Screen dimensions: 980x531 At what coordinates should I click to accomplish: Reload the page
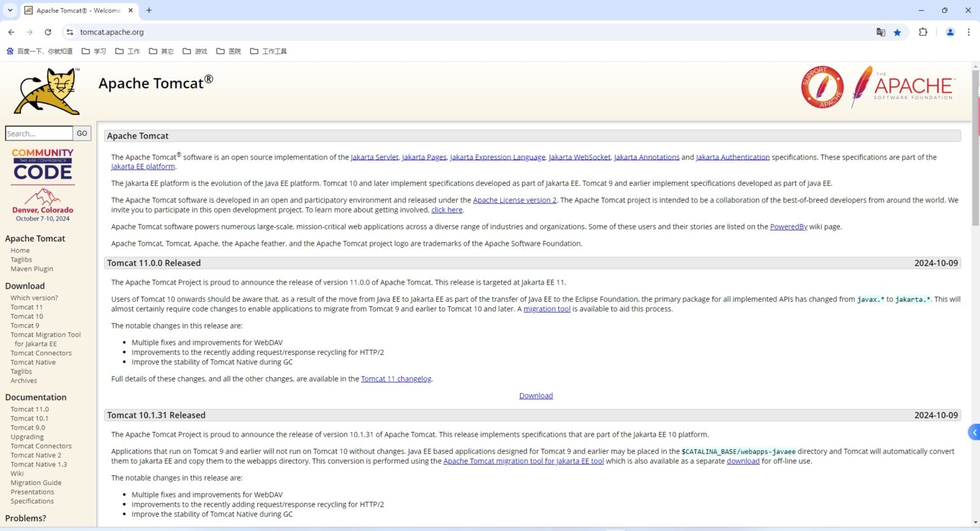[x=48, y=32]
